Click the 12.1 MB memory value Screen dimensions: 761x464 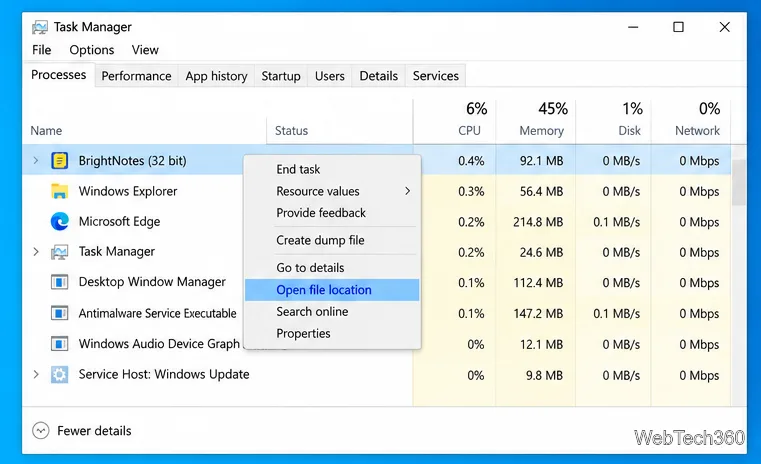pos(542,345)
